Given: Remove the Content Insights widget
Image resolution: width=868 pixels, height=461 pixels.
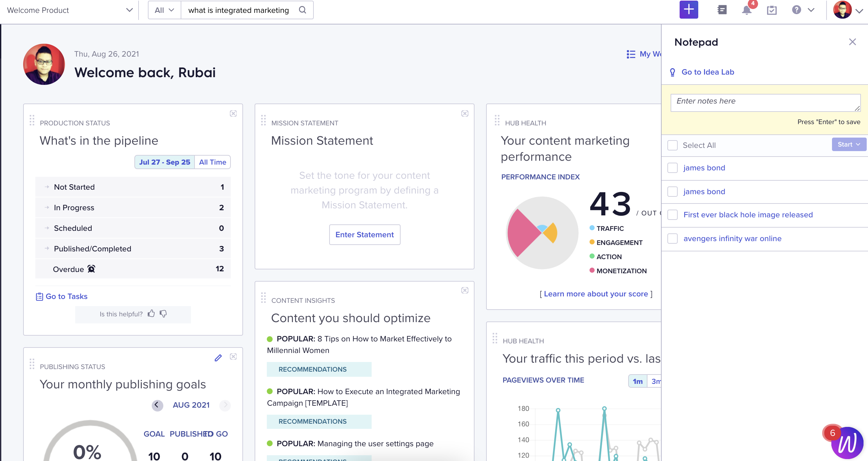Looking at the screenshot, I should (465, 291).
